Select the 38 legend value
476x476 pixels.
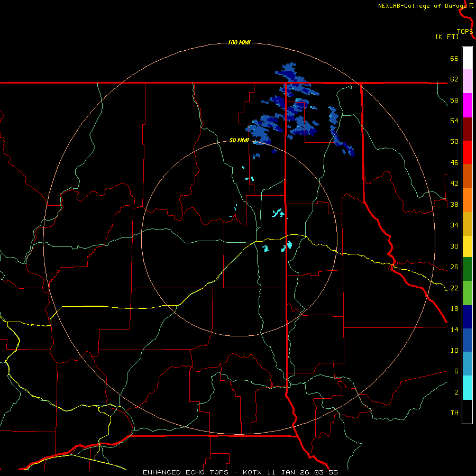click(x=454, y=204)
